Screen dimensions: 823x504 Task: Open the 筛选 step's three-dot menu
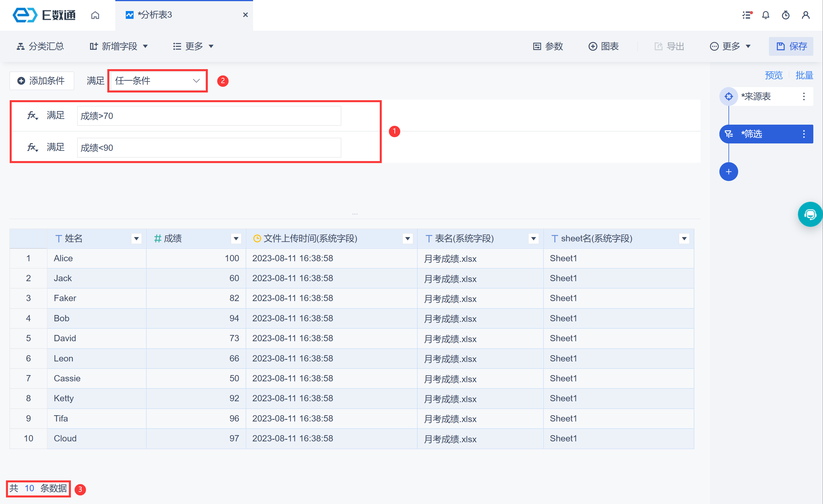click(804, 134)
